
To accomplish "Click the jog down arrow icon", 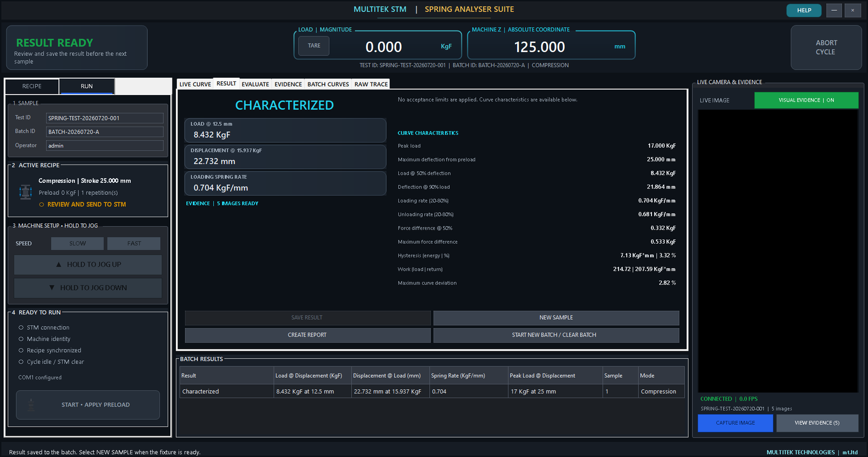I will coord(52,288).
